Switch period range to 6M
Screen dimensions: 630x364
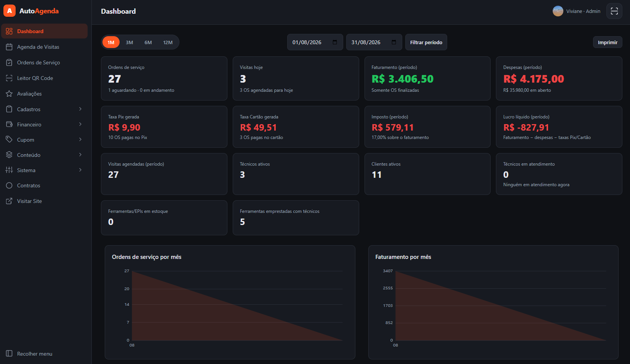tap(148, 42)
